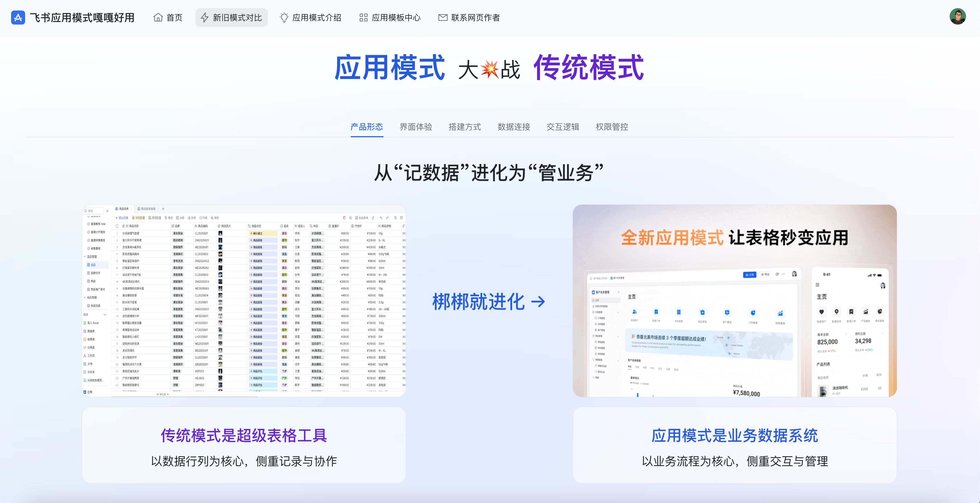
Task: Click the lightbulb icon for 应用模式介绍
Action: [284, 18]
